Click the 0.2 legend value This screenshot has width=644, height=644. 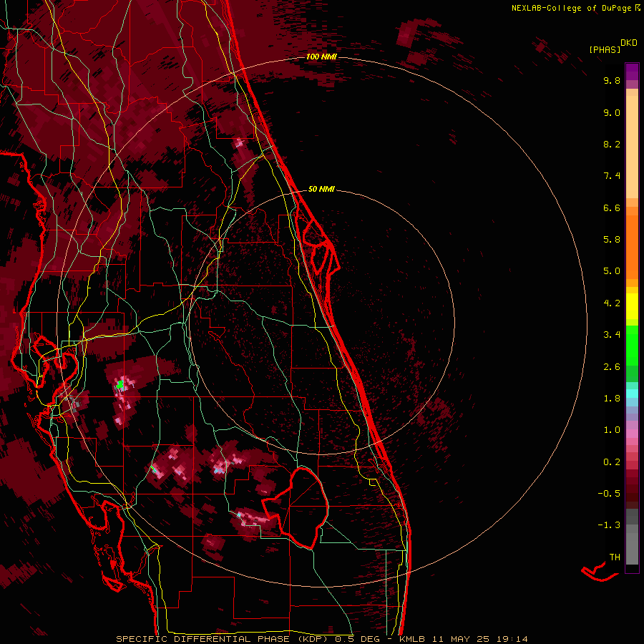[x=612, y=462]
